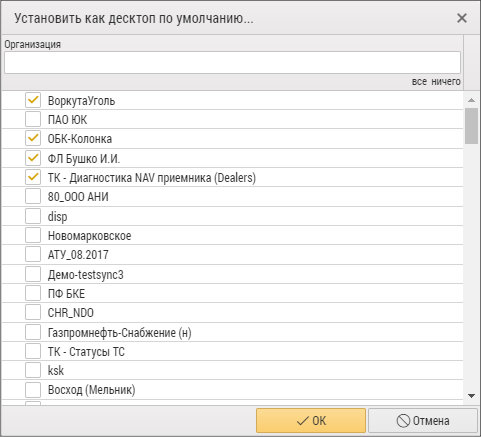The height and width of the screenshot is (437, 481).
Task: Check Газпромнефть-Снабжение (н) checkbox
Action: 33,332
